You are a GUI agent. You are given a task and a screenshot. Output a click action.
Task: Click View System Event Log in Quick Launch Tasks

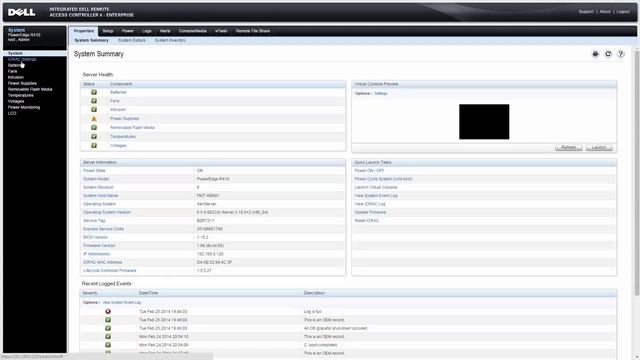(376, 196)
